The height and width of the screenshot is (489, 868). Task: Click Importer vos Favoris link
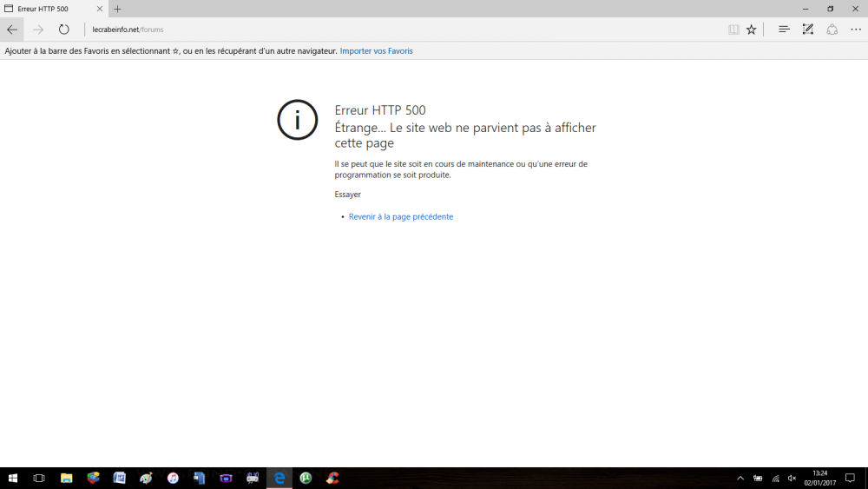(x=377, y=51)
